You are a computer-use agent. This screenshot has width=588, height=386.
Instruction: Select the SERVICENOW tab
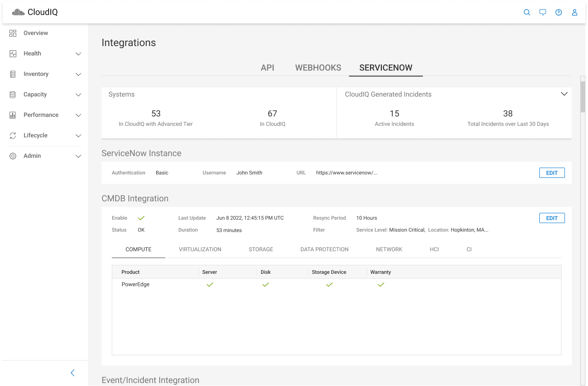click(386, 68)
